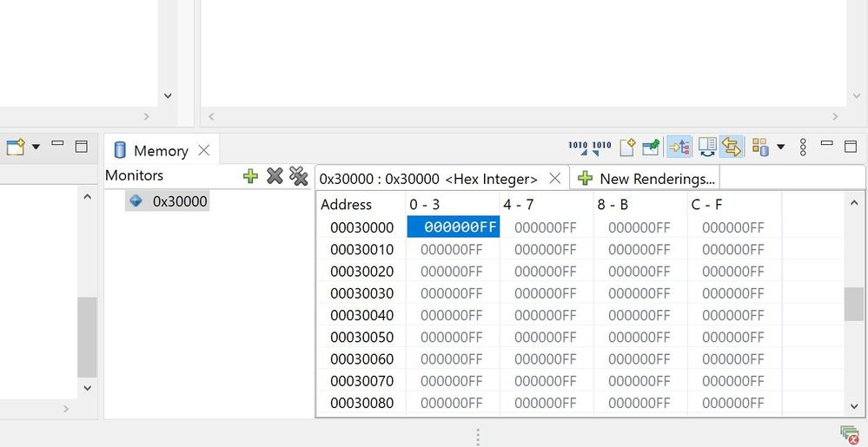Select the highlighted cell at 00030000 column 0 - 3
868x447 pixels.
click(454, 227)
